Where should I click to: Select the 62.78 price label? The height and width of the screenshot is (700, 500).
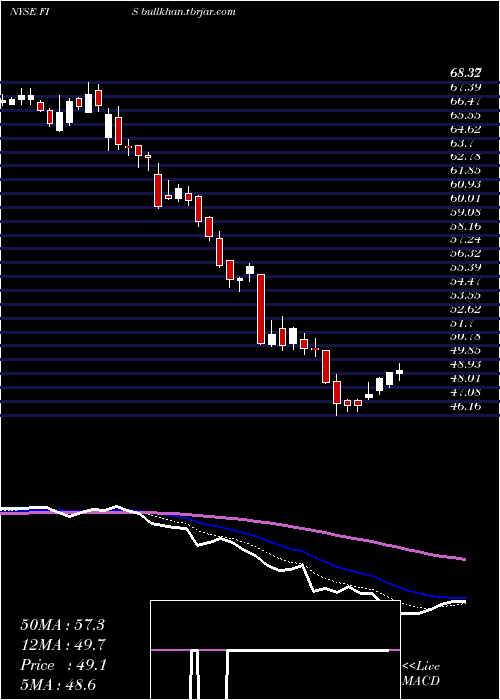pyautogui.click(x=465, y=157)
